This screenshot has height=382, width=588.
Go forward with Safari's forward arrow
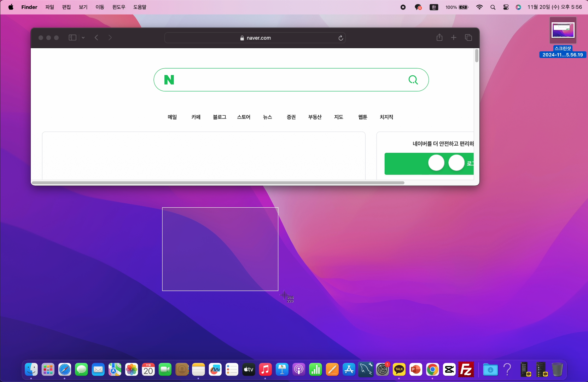110,37
